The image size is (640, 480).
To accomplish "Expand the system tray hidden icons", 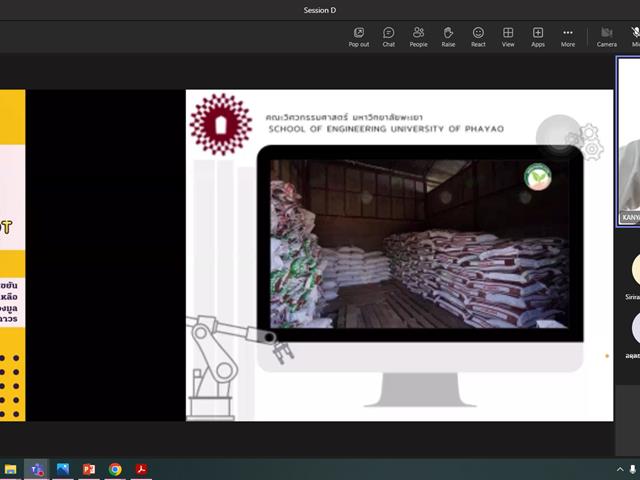I will tap(620, 469).
